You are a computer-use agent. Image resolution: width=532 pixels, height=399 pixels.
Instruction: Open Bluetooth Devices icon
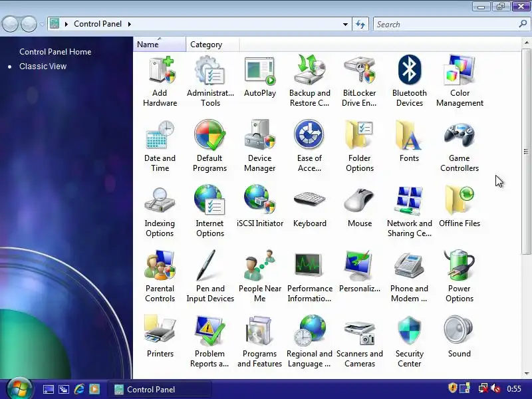410,81
